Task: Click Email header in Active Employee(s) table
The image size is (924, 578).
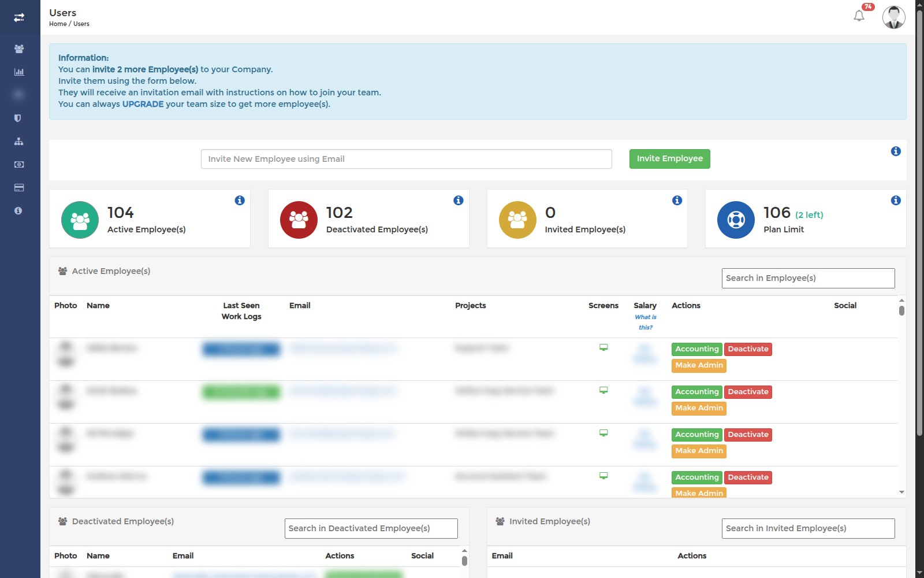Action: click(300, 306)
